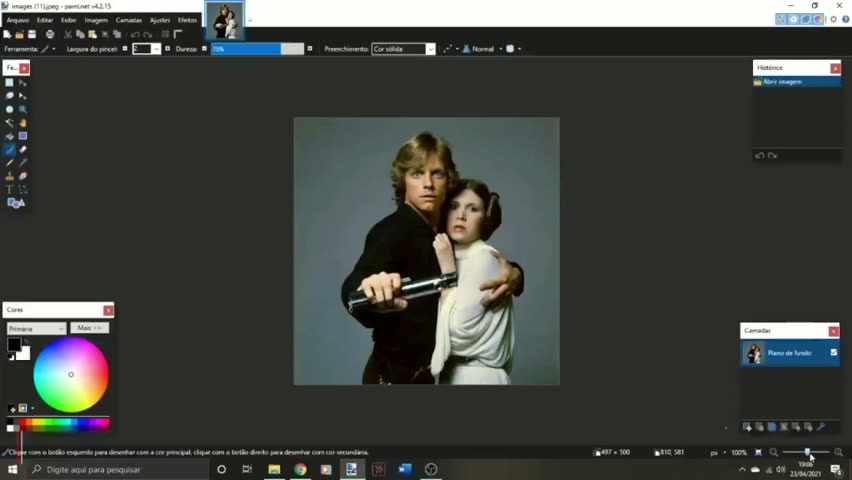Swap primary and secondary colors icon
This screenshot has width=852, height=480.
[26, 342]
